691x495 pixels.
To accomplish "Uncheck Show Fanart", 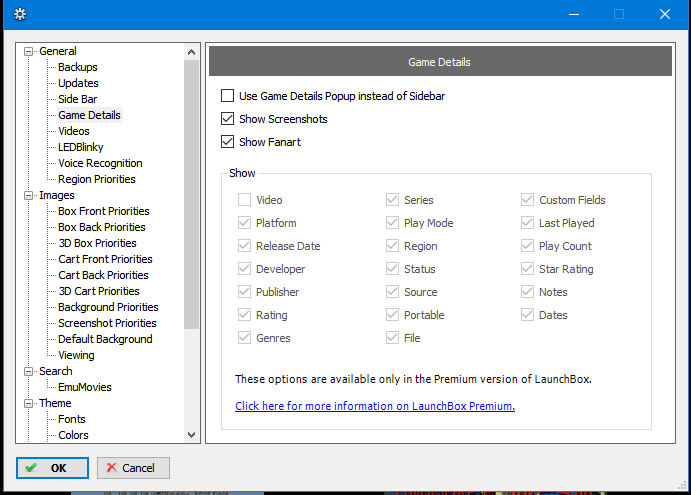I will pyautogui.click(x=227, y=141).
